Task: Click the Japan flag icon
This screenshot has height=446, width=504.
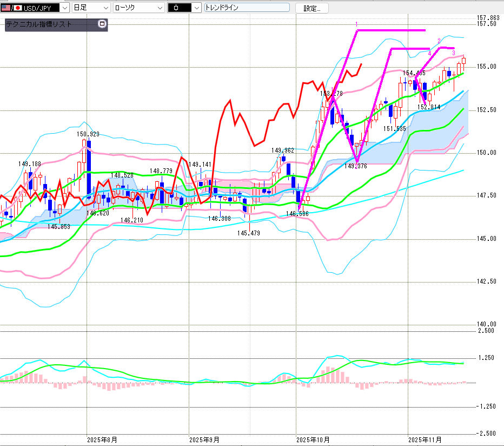Action: click(x=17, y=8)
